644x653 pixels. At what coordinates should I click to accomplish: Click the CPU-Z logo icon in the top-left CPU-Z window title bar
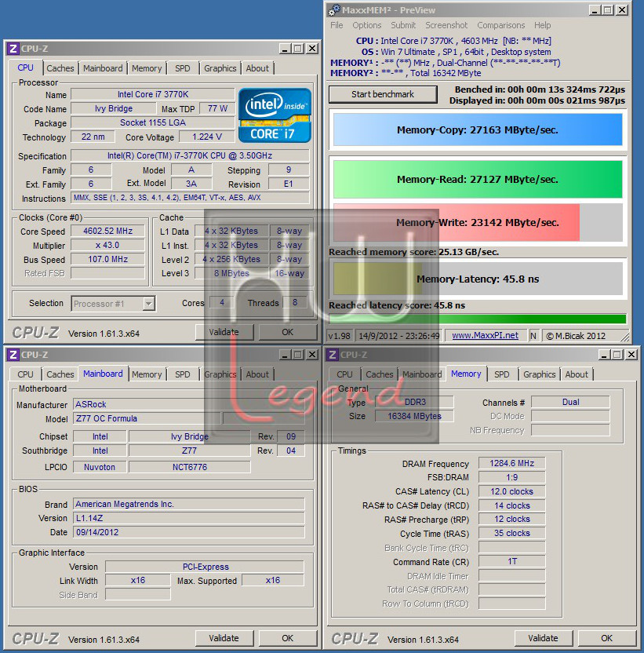(13, 49)
